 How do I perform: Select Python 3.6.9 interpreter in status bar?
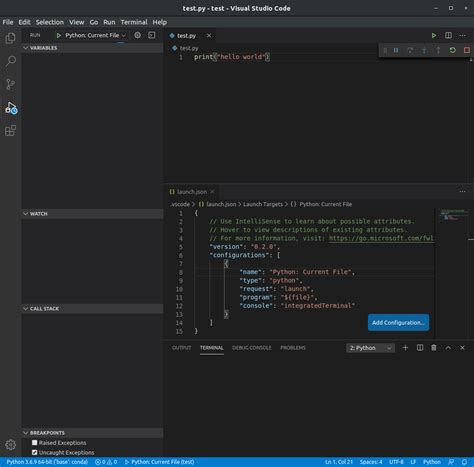tap(47, 462)
